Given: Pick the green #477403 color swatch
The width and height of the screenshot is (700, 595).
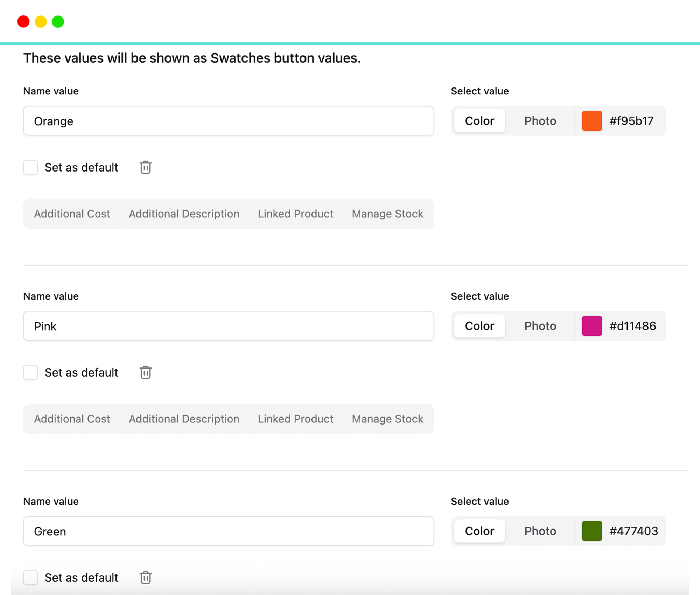Looking at the screenshot, I should coord(592,531).
